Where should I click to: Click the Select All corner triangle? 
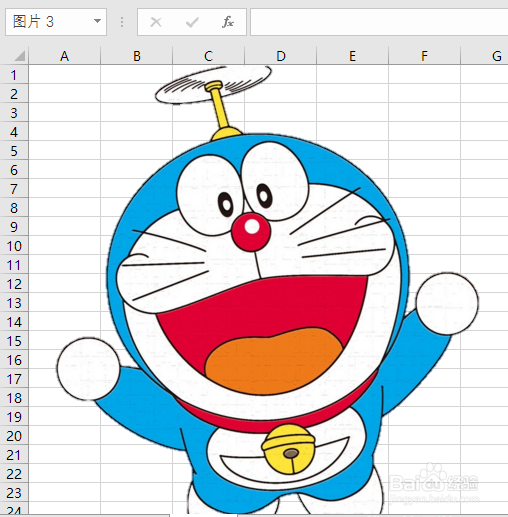20,56
